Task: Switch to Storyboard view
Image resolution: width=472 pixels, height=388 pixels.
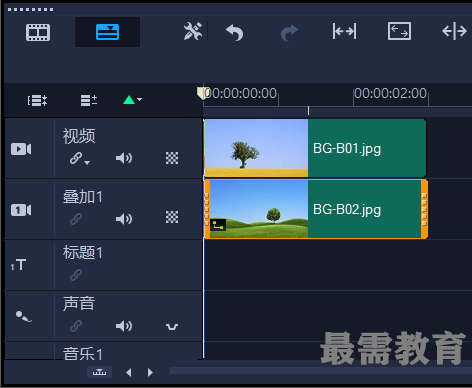Action: (38, 32)
